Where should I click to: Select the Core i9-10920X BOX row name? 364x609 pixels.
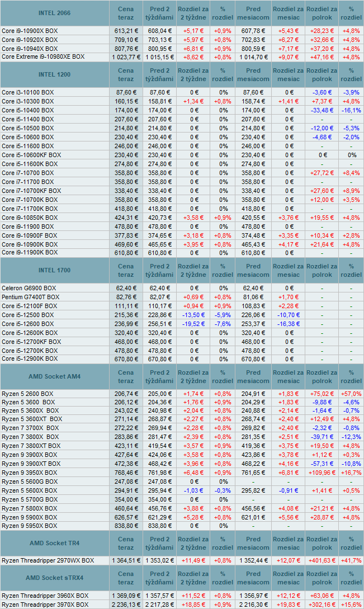tap(30, 40)
